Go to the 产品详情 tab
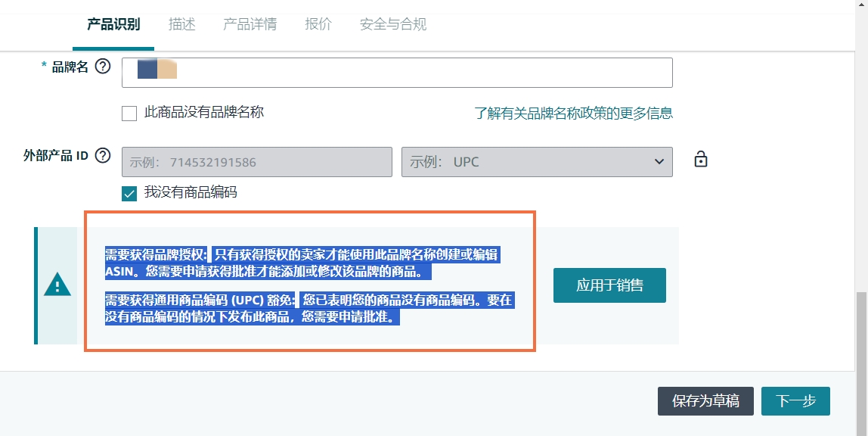This screenshot has width=868, height=436. point(250,24)
